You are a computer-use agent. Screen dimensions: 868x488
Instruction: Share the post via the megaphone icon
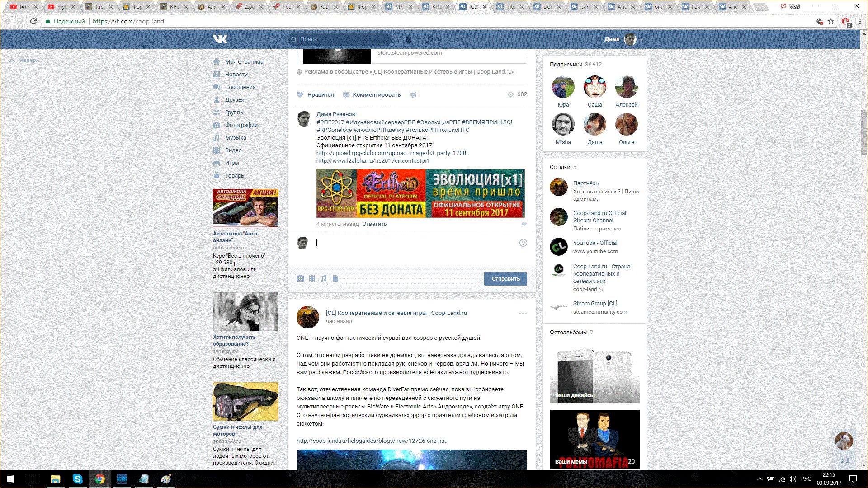[x=413, y=94]
